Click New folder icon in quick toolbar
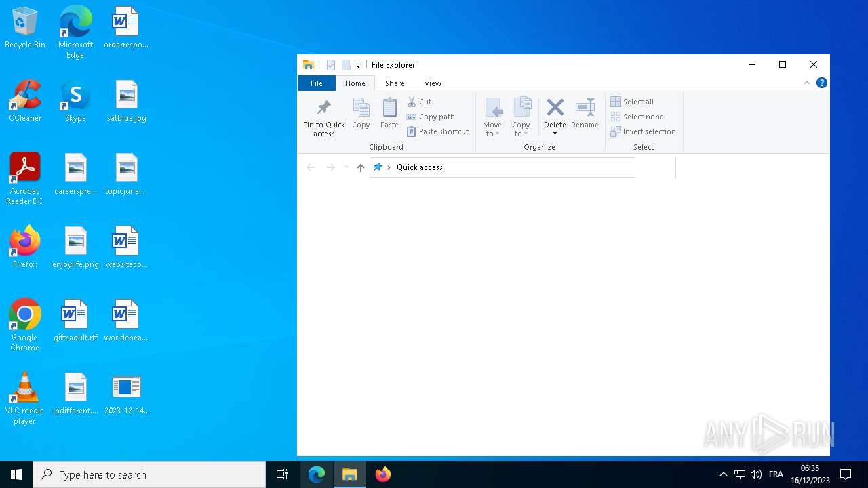 [x=346, y=65]
